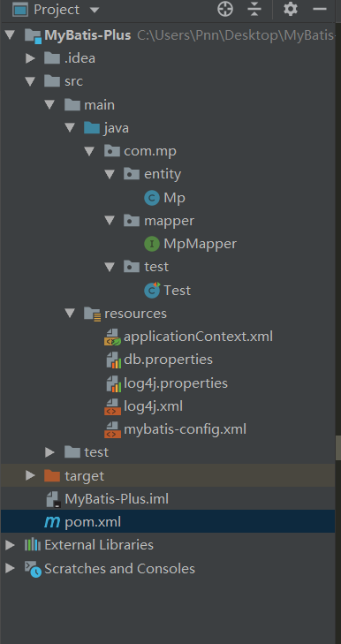Click the Project view window icon
The width and height of the screenshot is (341, 644).
click(x=19, y=9)
